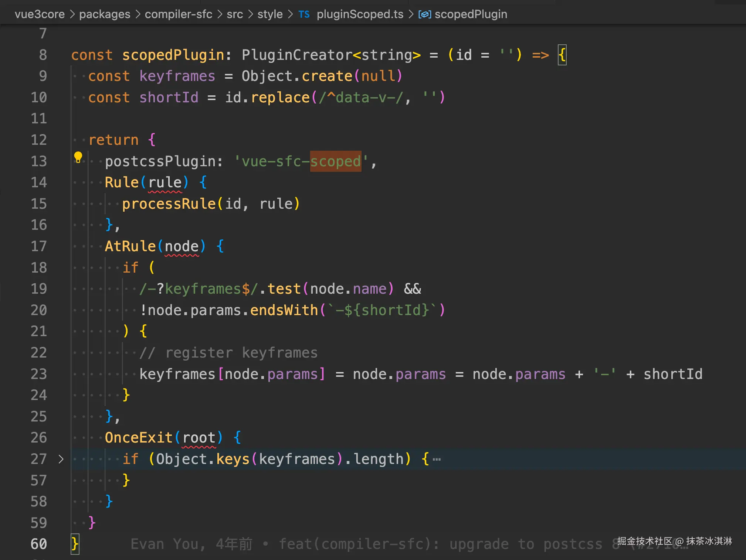
Task: Click the TS file icon in the breadcrumb
Action: point(304,14)
